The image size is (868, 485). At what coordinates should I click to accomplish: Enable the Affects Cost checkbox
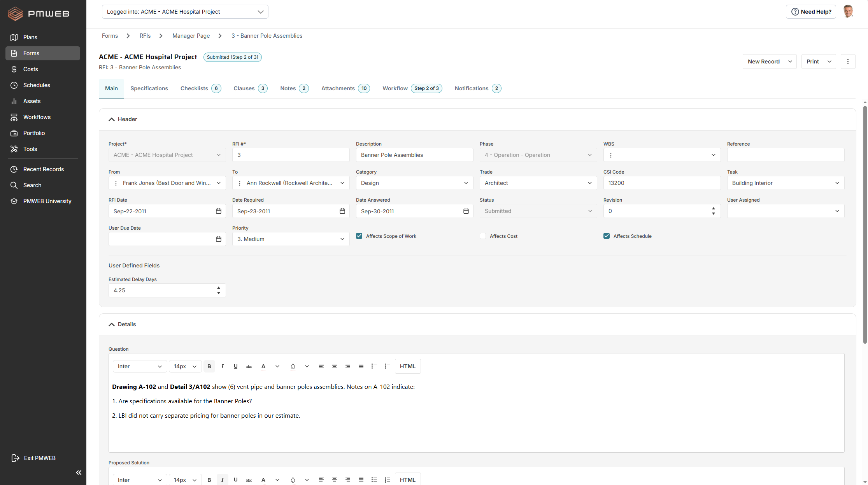tap(482, 236)
